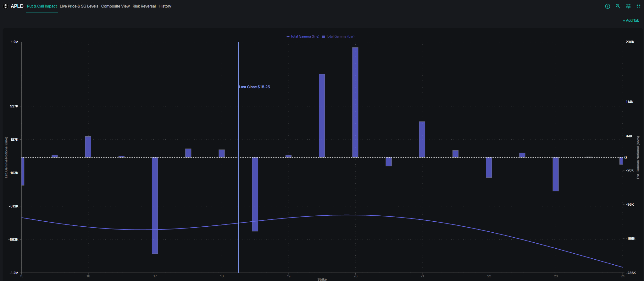Select the History tab
This screenshot has width=644, height=281.
pos(165,6)
